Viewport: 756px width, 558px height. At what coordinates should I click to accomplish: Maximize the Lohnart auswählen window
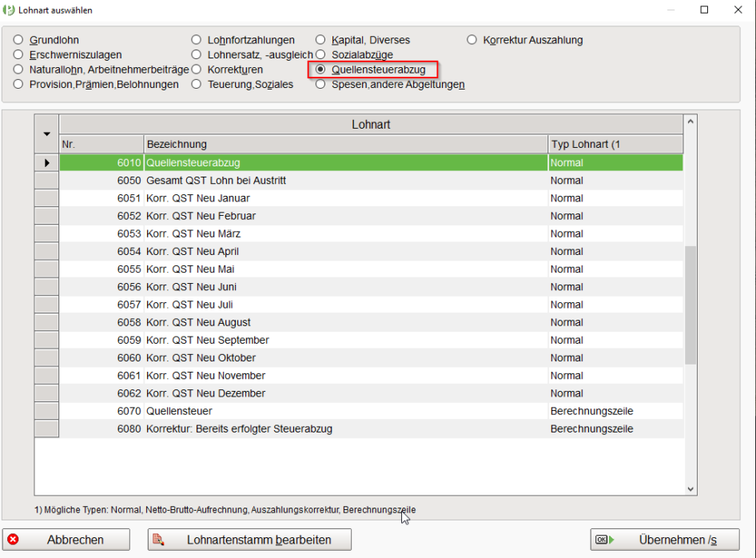tap(704, 10)
